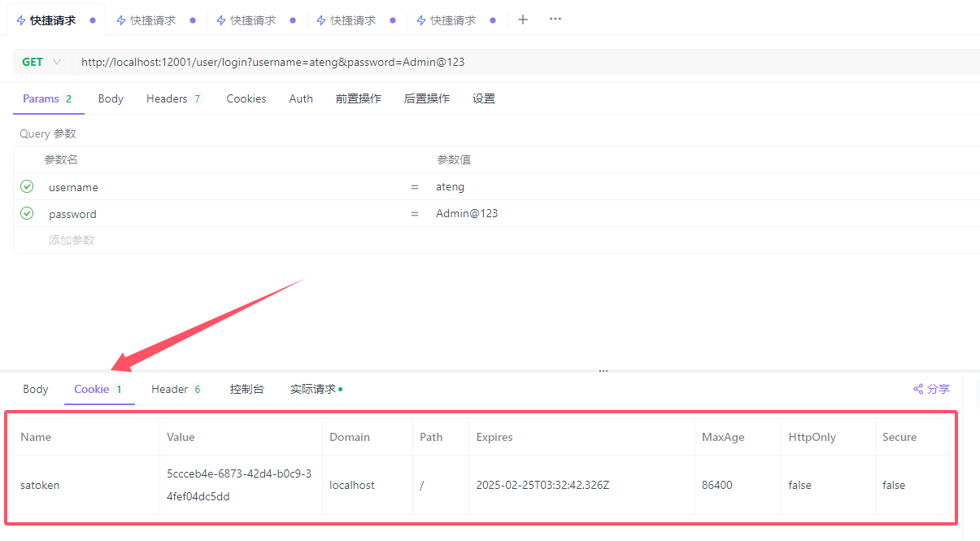Click the 添加参数 new parameter field
Screen dimensions: 980x541
tap(72, 240)
